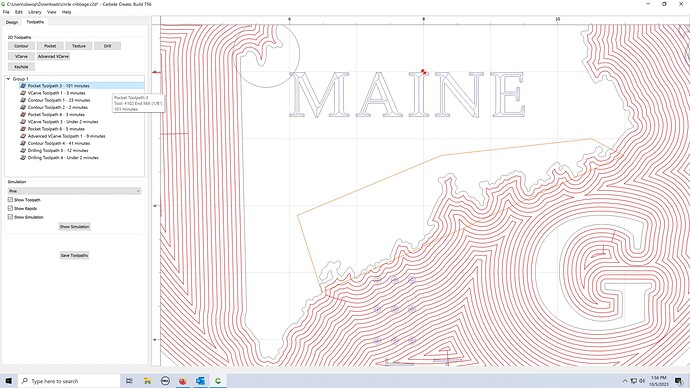The image size is (690, 388).
Task: Switch to Outlook on the taskbar
Action: coord(200,381)
